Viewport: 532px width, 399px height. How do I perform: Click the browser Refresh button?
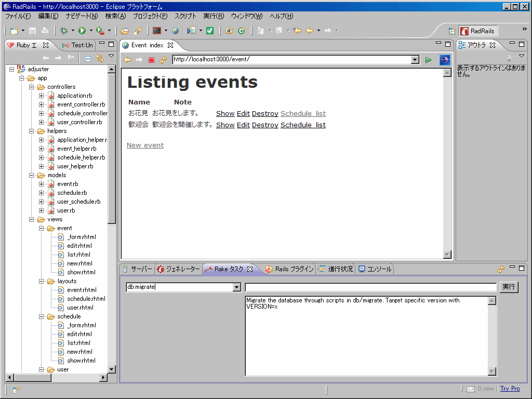click(163, 60)
